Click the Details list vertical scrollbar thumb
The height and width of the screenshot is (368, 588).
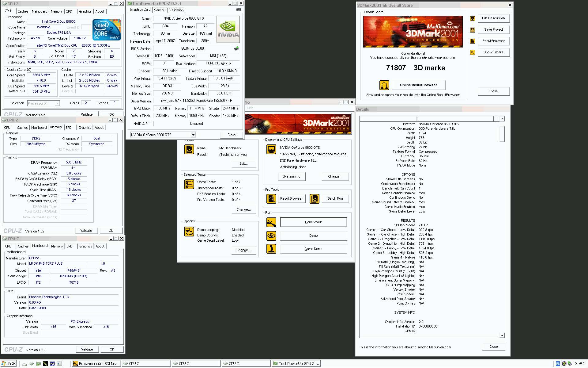click(x=502, y=134)
